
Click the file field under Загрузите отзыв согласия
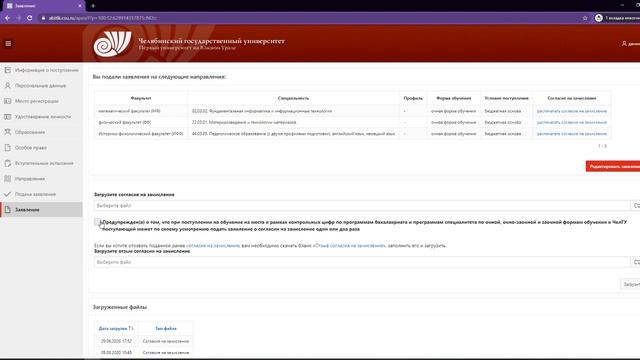[x=362, y=262]
